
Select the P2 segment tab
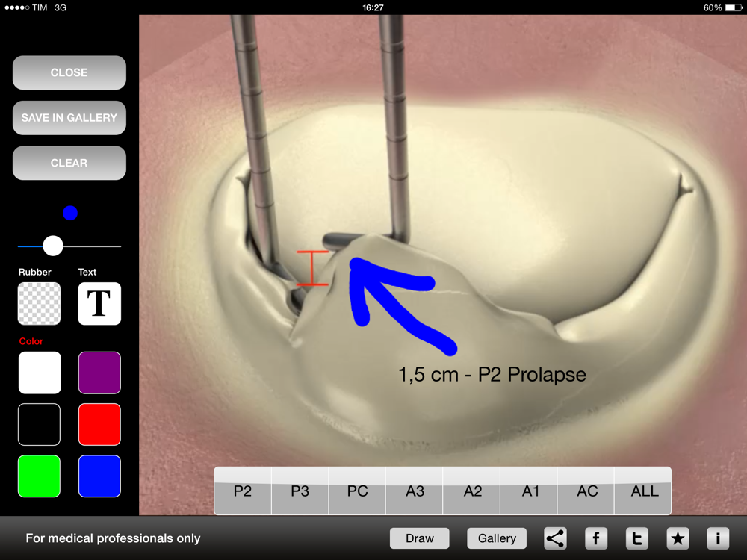pos(243,491)
